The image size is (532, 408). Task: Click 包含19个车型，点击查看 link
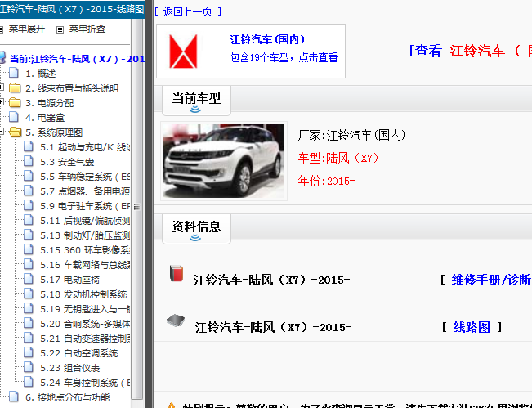click(x=284, y=57)
